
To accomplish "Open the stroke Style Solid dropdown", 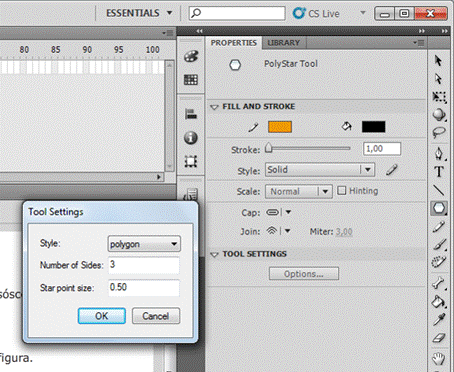I will [x=320, y=170].
